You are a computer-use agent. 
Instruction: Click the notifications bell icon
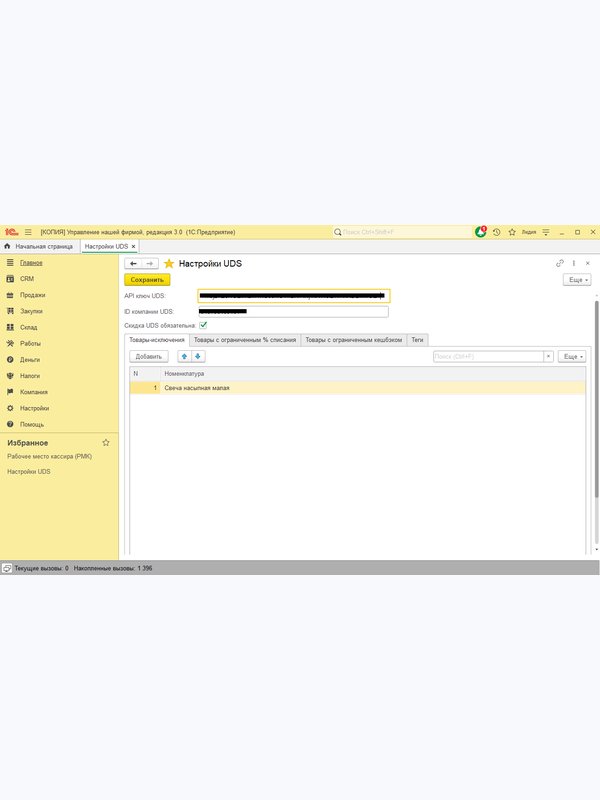480,232
